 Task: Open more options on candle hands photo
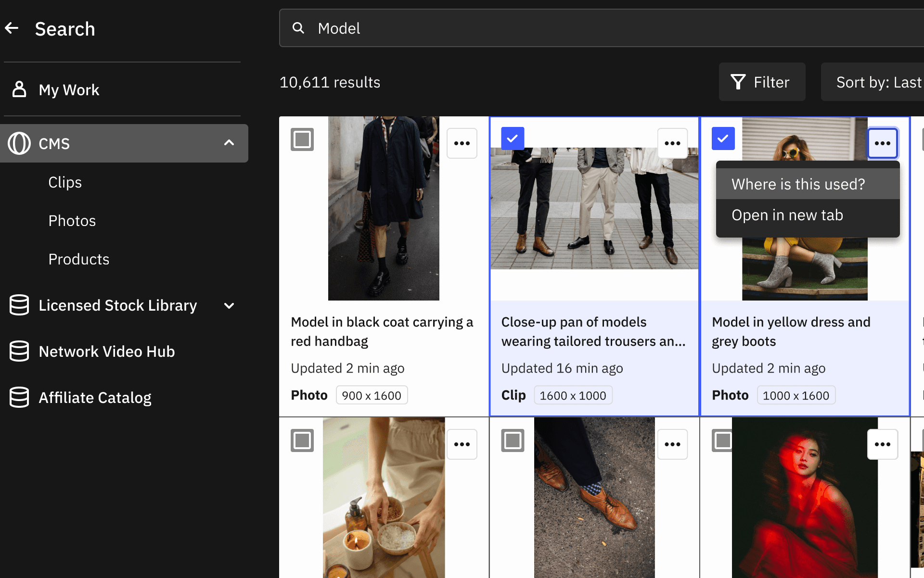click(x=462, y=444)
